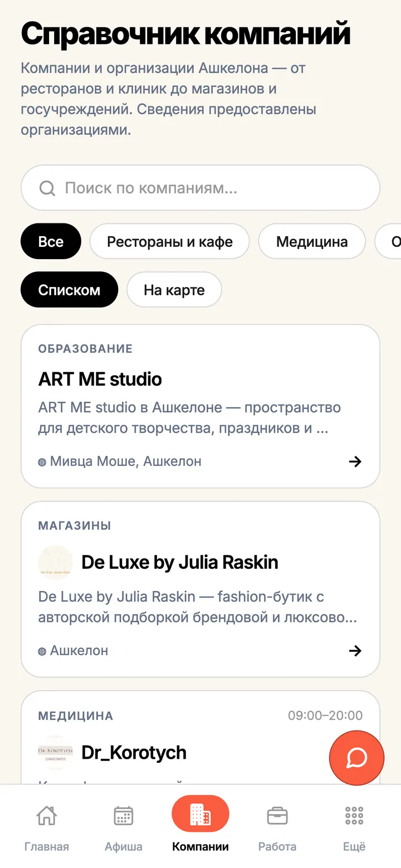Click the building icon above Компании

click(200, 814)
